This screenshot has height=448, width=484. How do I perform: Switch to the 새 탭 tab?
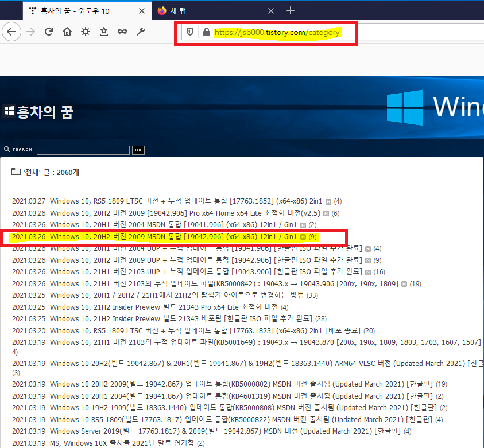coord(216,11)
